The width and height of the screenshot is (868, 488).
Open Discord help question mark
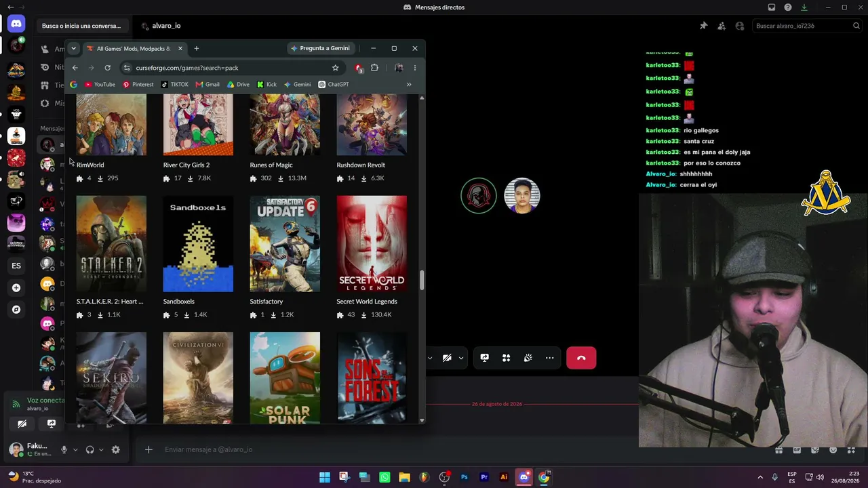pos(788,7)
